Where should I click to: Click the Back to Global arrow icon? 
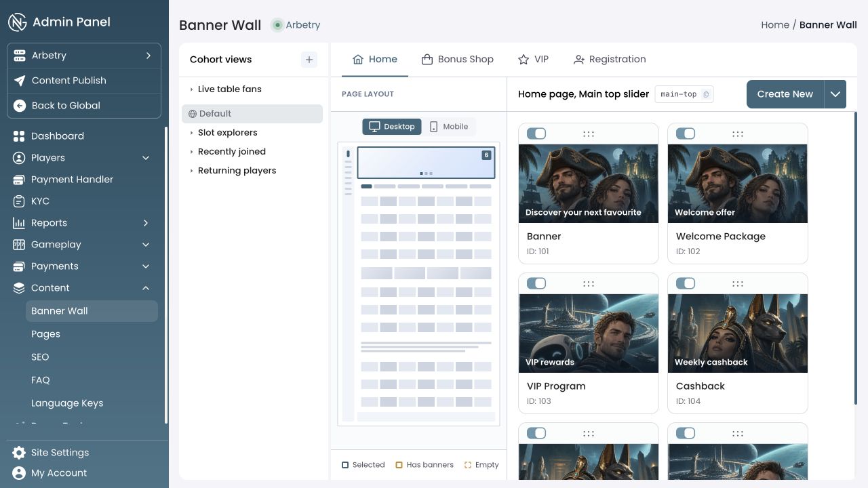[20, 106]
